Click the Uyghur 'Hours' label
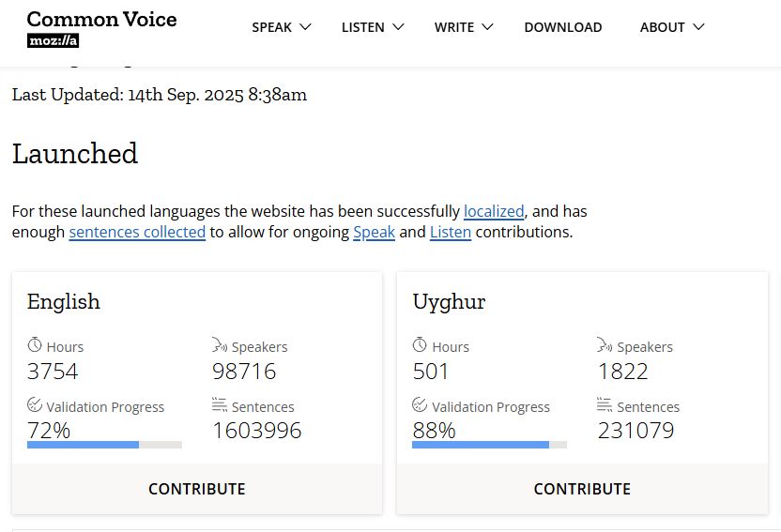 (451, 347)
